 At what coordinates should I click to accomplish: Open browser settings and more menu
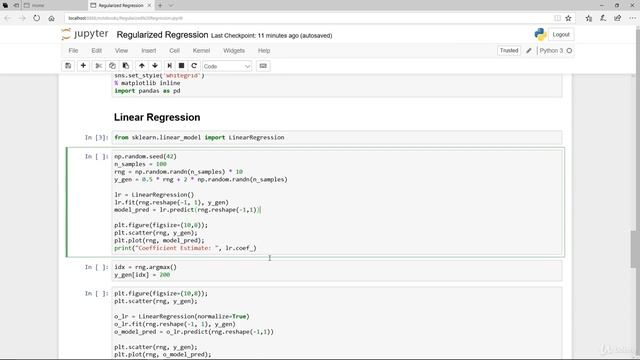click(632, 18)
